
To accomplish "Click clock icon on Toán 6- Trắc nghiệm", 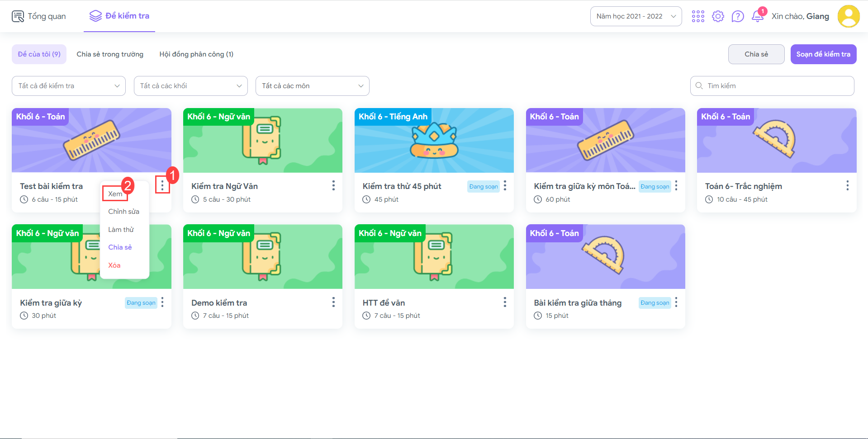I will (x=709, y=199).
